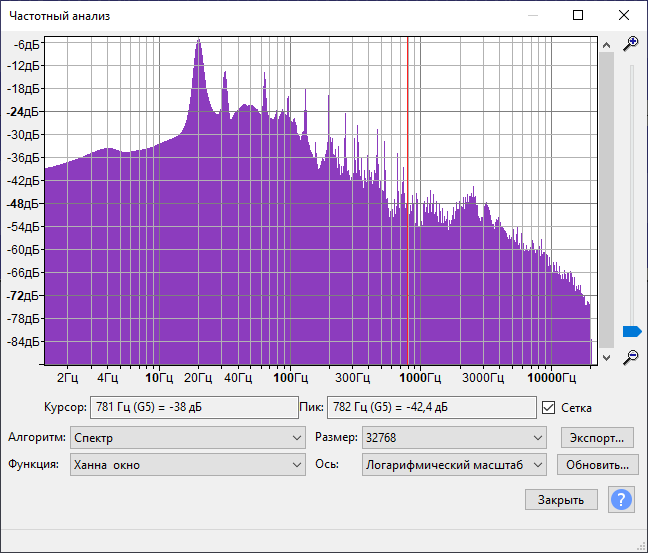Open the Алгоритм dropdown showing Спектр
The image size is (648, 553).
click(188, 438)
